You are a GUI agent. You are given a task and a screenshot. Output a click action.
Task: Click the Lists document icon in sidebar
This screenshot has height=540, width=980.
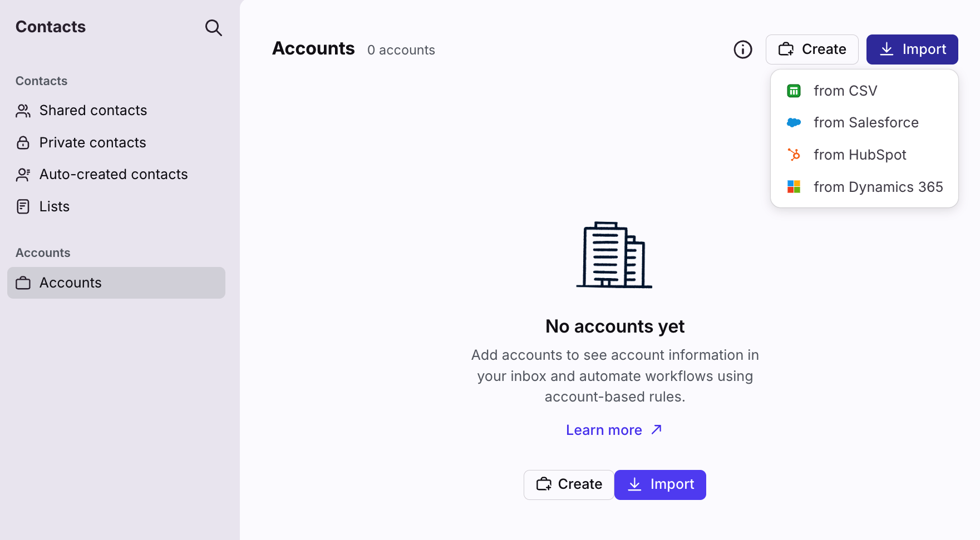coord(23,207)
